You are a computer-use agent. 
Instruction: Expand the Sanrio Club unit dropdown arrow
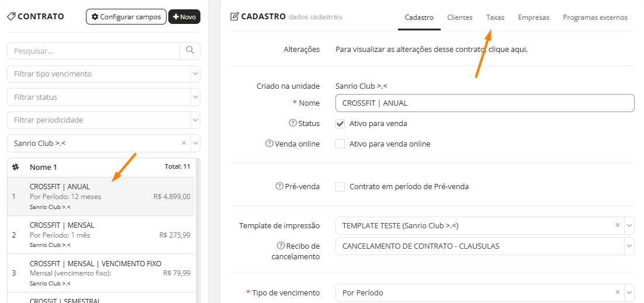pos(196,143)
